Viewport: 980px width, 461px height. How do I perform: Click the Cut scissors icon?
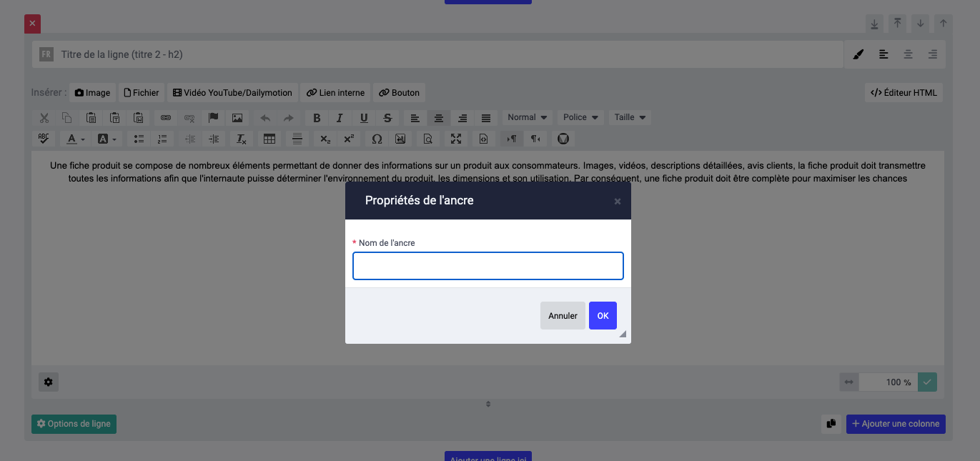44,118
